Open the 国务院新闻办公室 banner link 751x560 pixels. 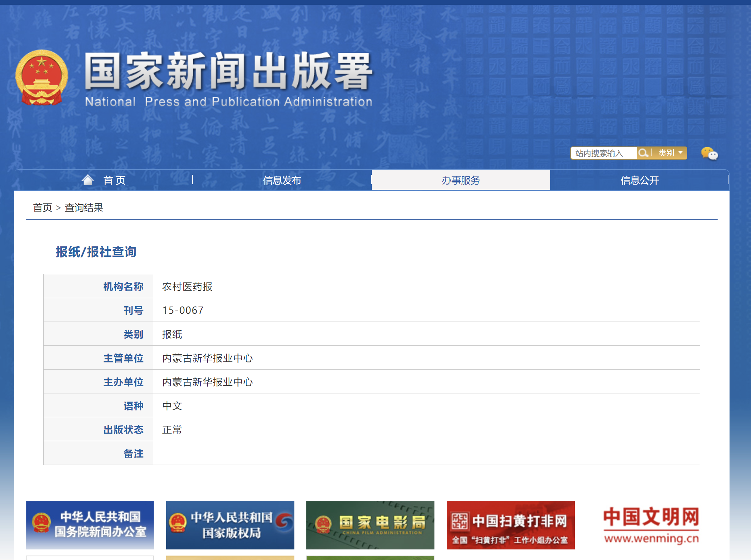(x=90, y=525)
